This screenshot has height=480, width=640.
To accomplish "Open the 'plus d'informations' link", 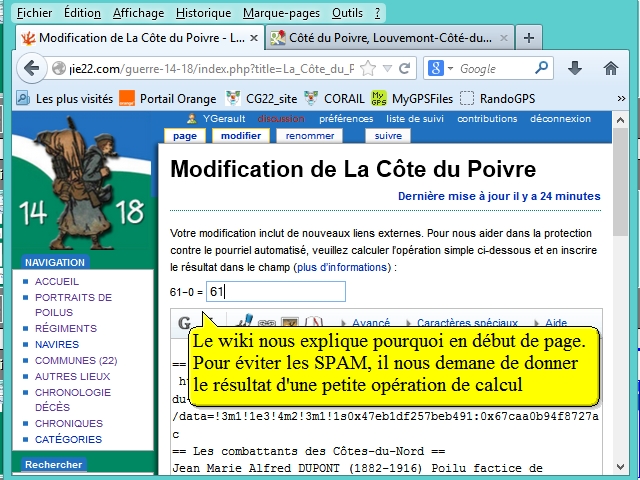I will click(x=342, y=267).
